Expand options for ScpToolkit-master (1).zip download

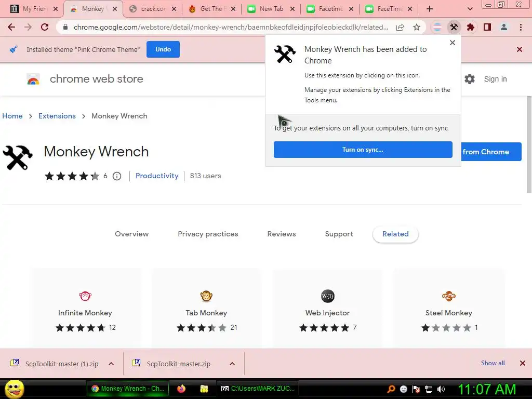coord(111,364)
